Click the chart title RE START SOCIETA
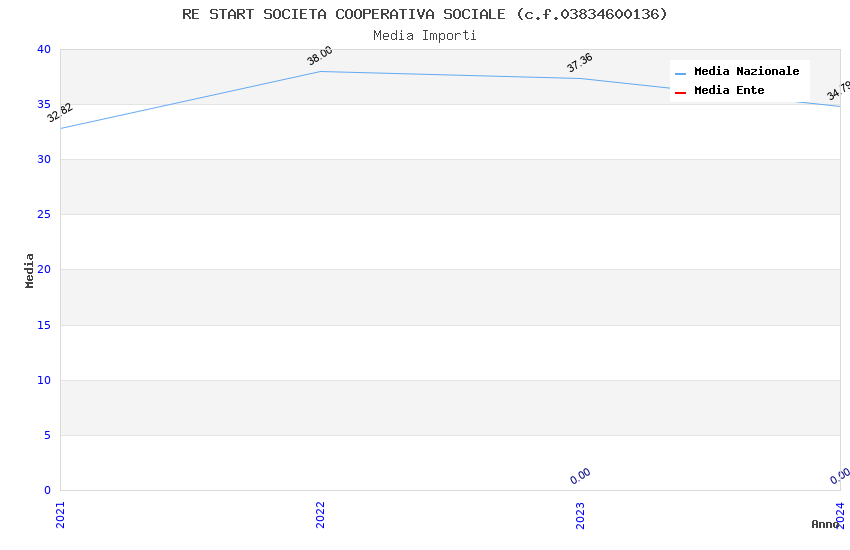The height and width of the screenshot is (550, 850). click(x=425, y=14)
